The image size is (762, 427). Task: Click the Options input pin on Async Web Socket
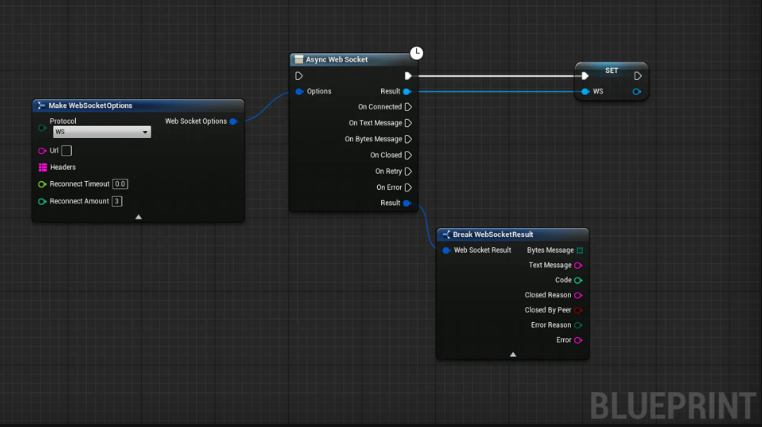[x=299, y=91]
